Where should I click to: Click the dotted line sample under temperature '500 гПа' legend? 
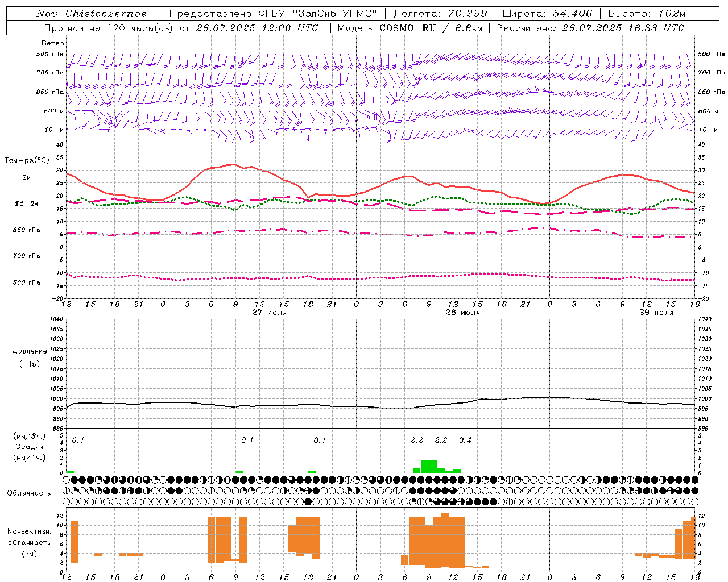(26, 289)
